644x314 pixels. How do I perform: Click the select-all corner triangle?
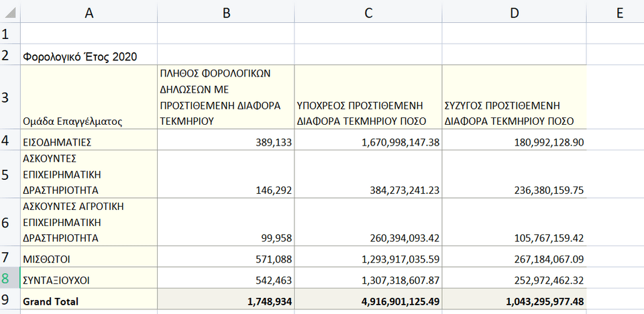click(10, 12)
